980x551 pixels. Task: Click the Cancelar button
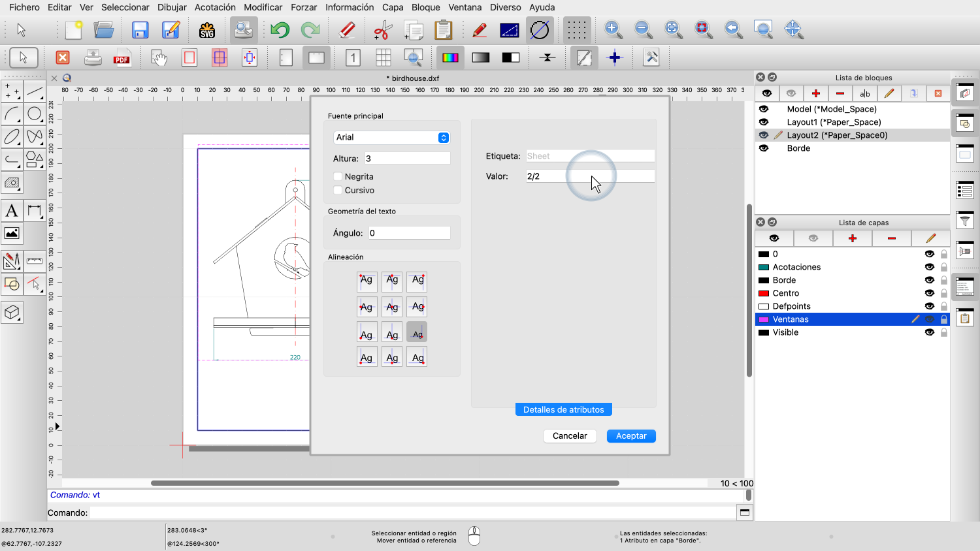[x=570, y=435]
